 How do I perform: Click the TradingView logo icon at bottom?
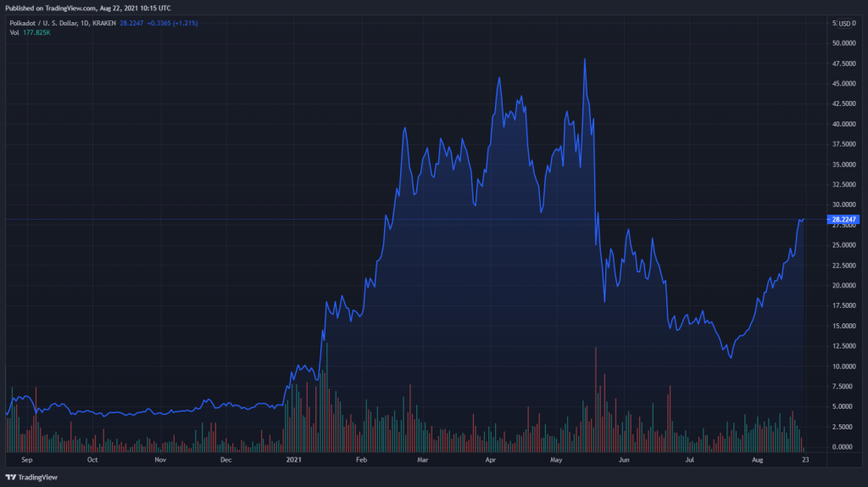[x=10, y=477]
